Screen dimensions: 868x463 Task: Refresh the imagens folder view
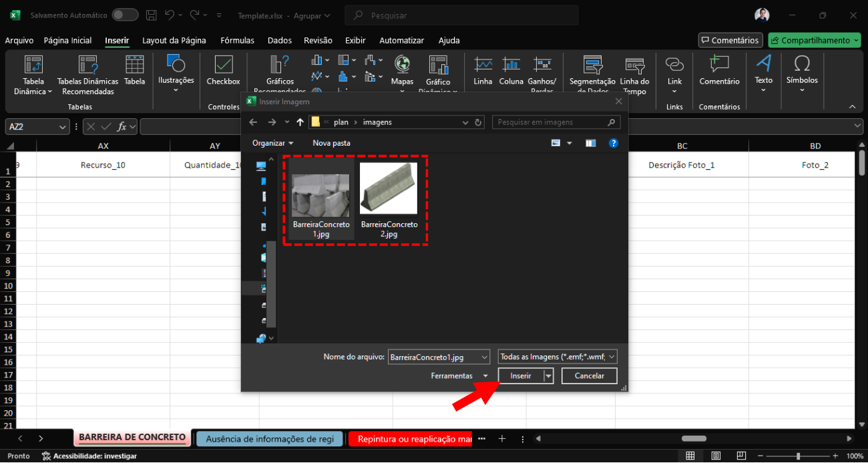coord(478,122)
